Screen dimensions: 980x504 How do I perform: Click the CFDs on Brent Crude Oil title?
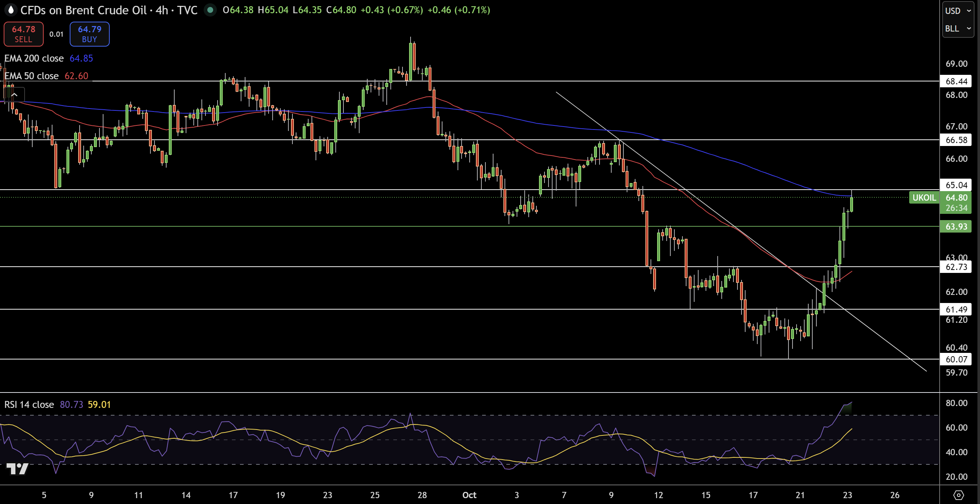tap(83, 10)
